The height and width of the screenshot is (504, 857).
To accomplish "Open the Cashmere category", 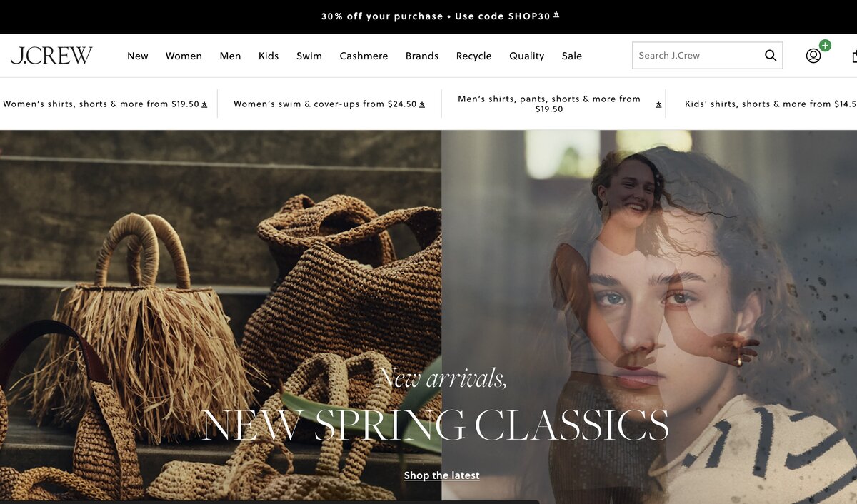I will (x=364, y=56).
